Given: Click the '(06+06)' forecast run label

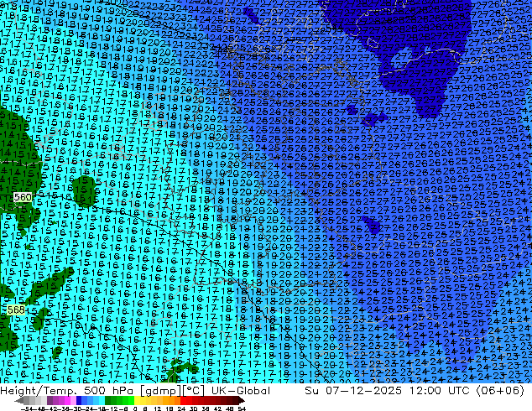Looking at the screenshot, I should 500,391.
